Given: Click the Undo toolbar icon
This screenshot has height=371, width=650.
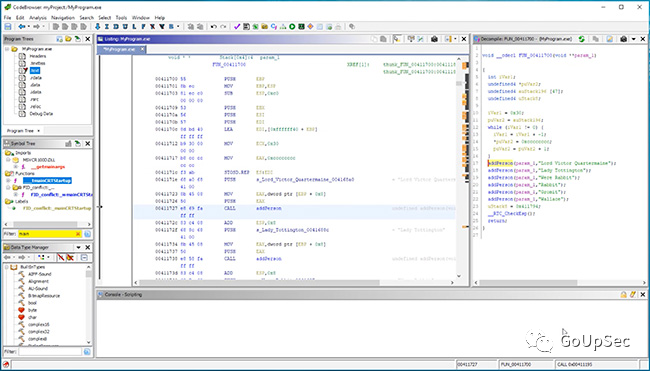Looking at the screenshot, I should (x=213, y=27).
